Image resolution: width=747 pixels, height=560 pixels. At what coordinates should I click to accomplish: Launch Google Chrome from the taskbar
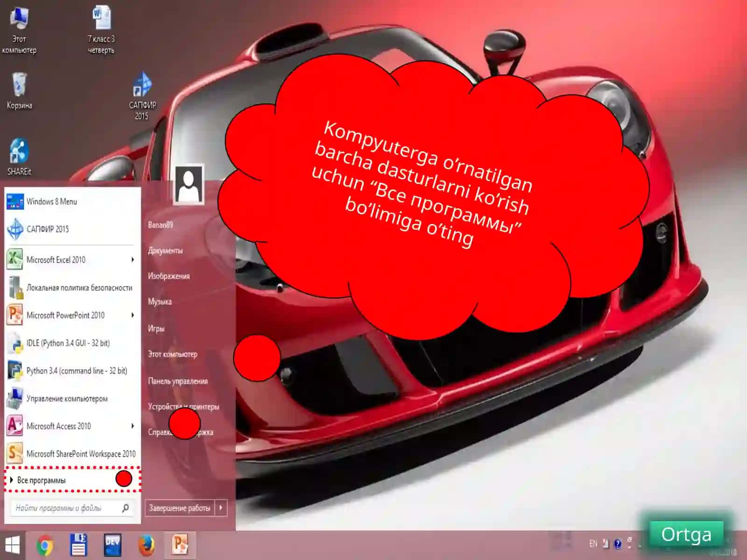coord(45,545)
